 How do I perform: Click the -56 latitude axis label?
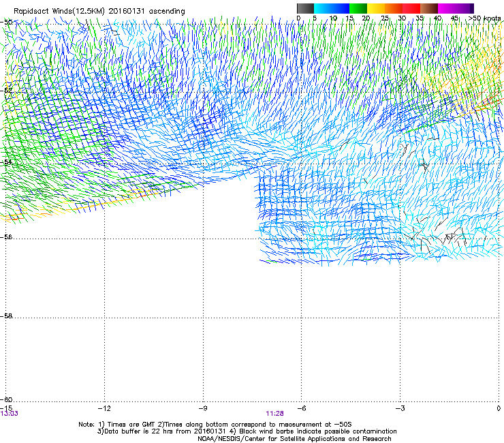(6, 236)
